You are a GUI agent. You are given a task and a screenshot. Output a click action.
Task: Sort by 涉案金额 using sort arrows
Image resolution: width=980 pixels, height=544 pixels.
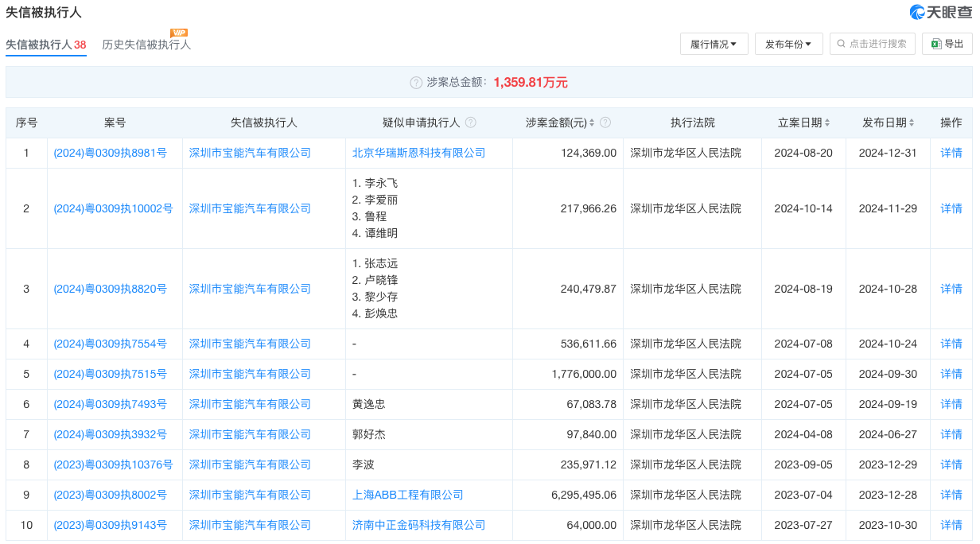pyautogui.click(x=593, y=122)
